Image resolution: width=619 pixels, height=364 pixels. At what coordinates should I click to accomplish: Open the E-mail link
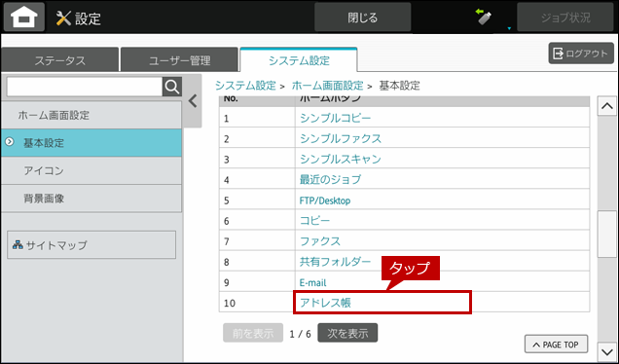click(x=312, y=282)
